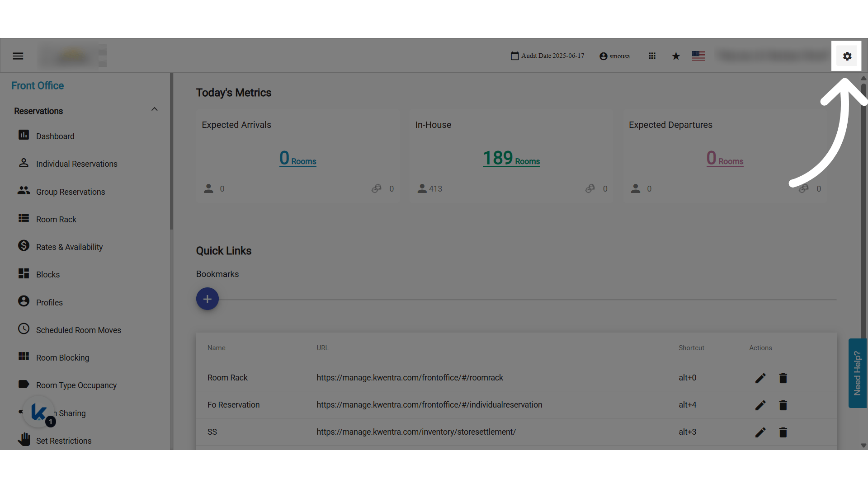This screenshot has width=868, height=488.
Task: Click the Shortcut column header
Action: (x=691, y=348)
